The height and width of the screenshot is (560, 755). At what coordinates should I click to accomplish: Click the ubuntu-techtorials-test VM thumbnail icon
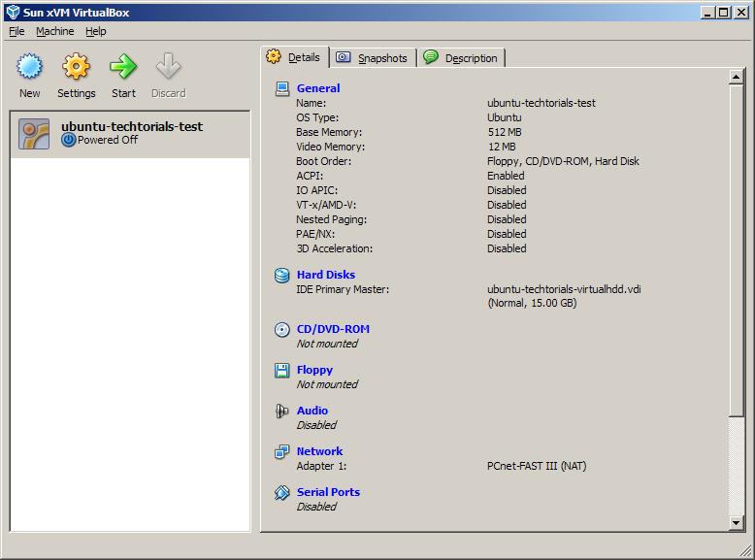click(x=34, y=134)
